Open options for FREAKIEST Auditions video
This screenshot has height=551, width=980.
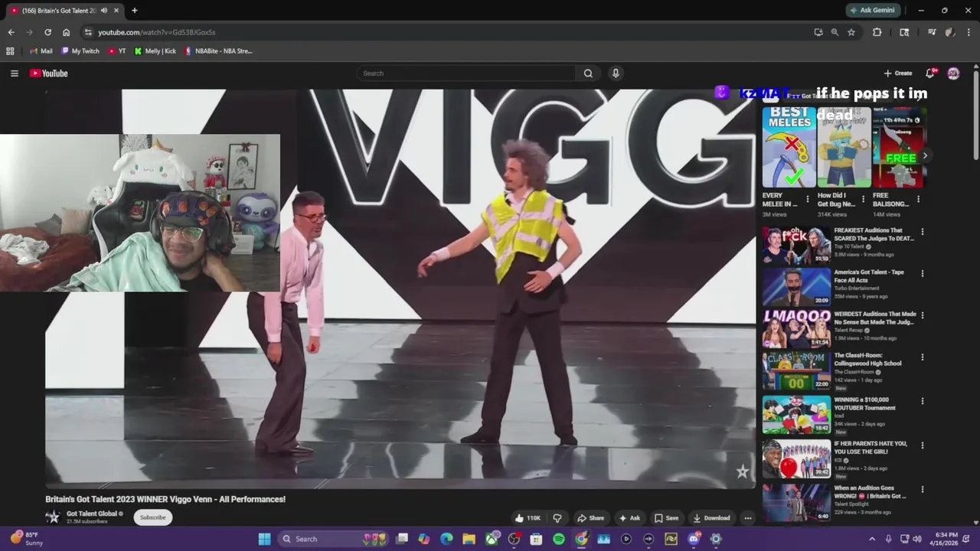[x=922, y=231]
